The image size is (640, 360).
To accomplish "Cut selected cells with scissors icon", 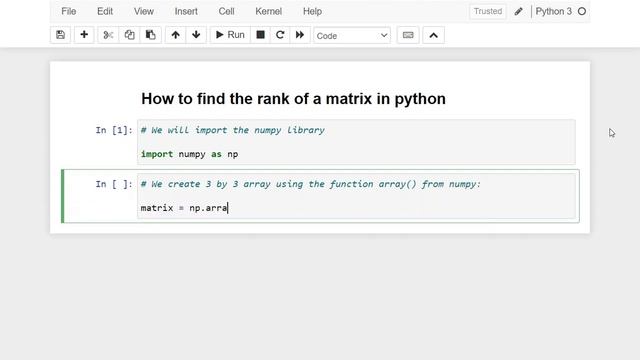I will (108, 35).
